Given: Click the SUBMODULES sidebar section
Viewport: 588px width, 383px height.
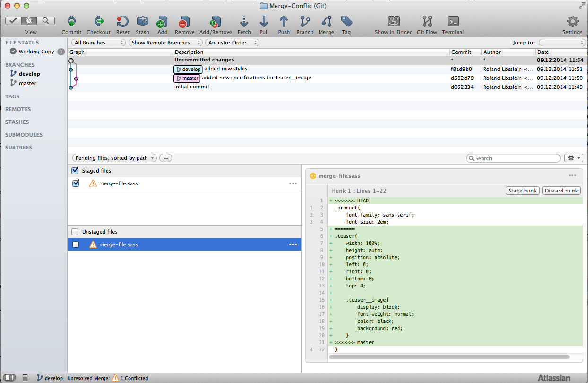Looking at the screenshot, I should tap(24, 135).
